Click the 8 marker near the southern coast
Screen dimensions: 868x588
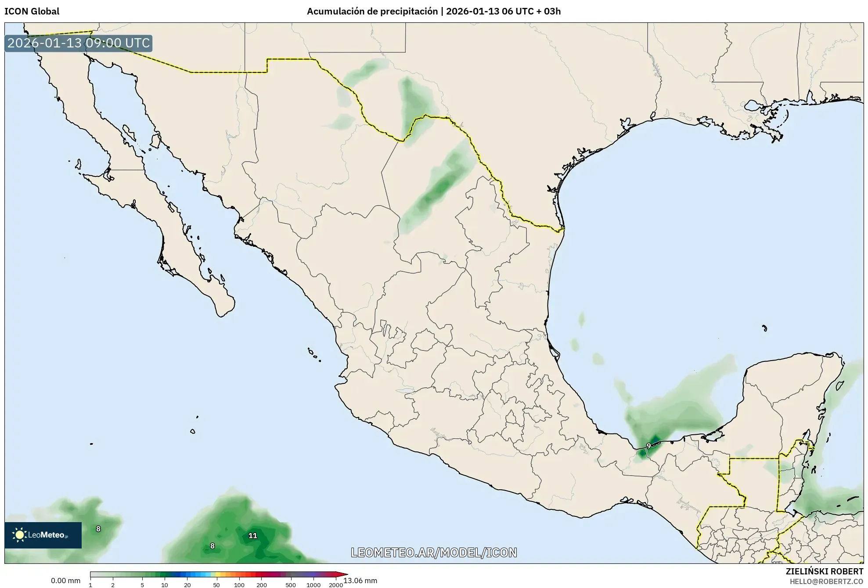click(x=212, y=545)
